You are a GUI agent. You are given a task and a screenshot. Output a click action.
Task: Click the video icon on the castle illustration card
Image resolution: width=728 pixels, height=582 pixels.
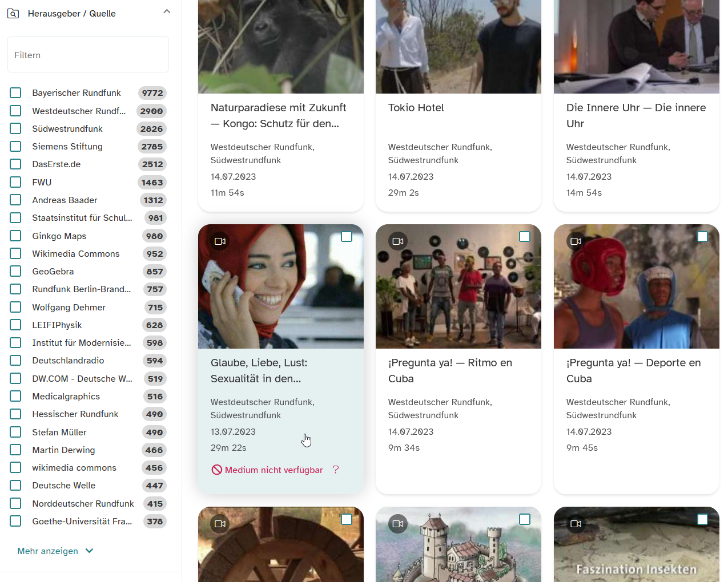pyautogui.click(x=398, y=523)
